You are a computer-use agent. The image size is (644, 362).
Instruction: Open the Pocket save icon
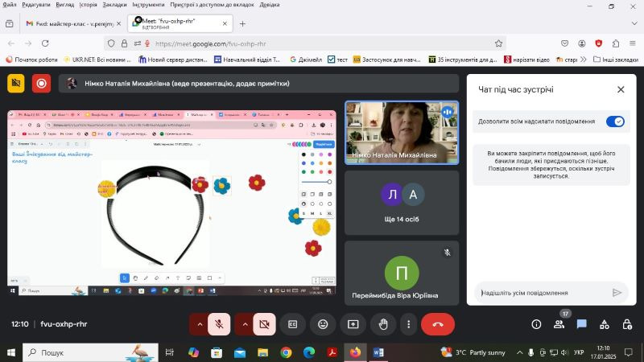(565, 43)
